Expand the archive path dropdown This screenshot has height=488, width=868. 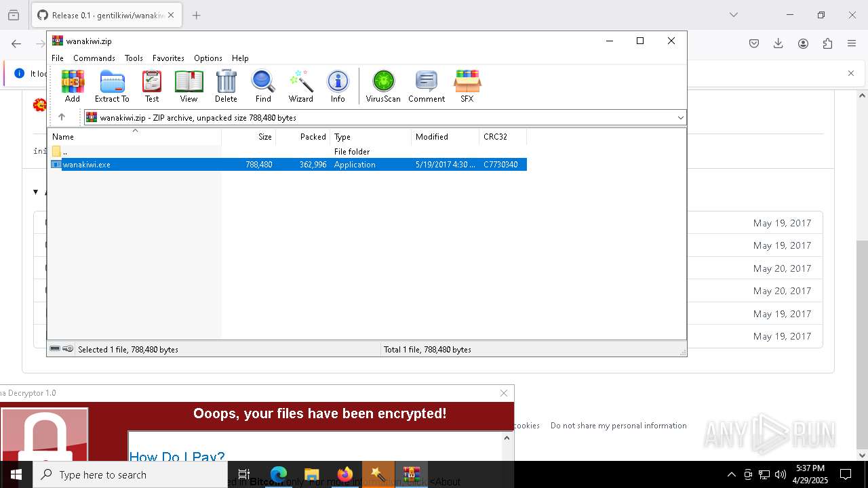(x=680, y=118)
